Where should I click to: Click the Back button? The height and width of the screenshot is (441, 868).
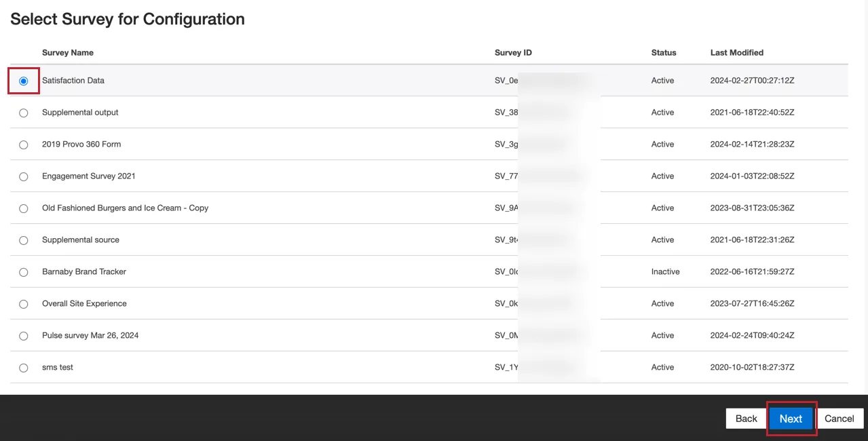[746, 419]
